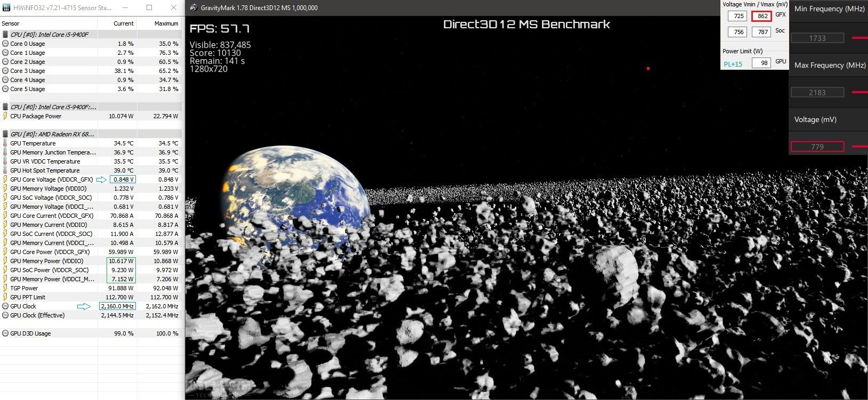
Task: Click the GPU SoC Current (VDDCR_SOC) row label
Action: coord(51,234)
